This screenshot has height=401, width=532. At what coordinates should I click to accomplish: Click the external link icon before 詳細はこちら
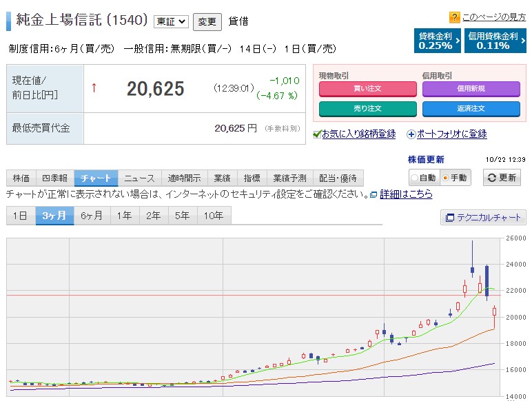click(374, 195)
